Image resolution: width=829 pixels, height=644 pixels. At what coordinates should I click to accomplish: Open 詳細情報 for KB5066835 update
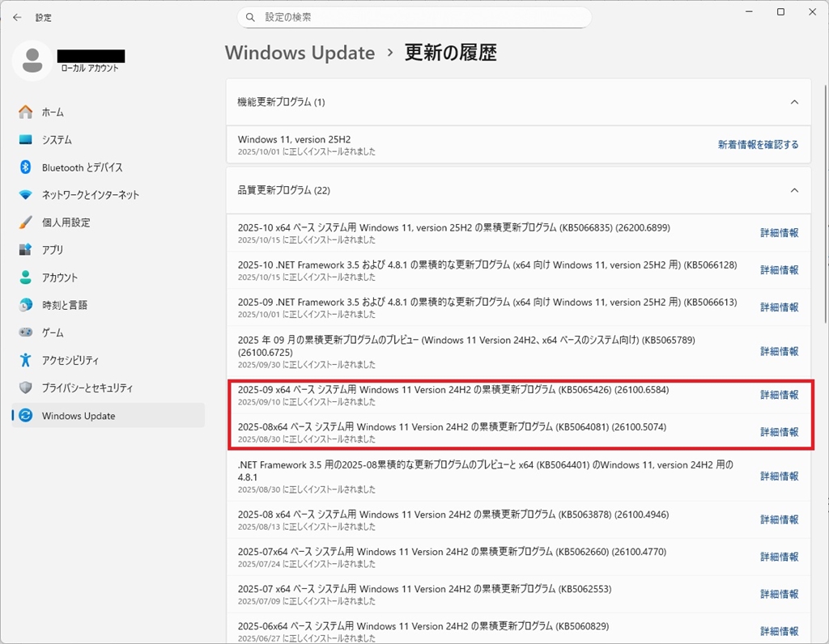[x=780, y=232]
